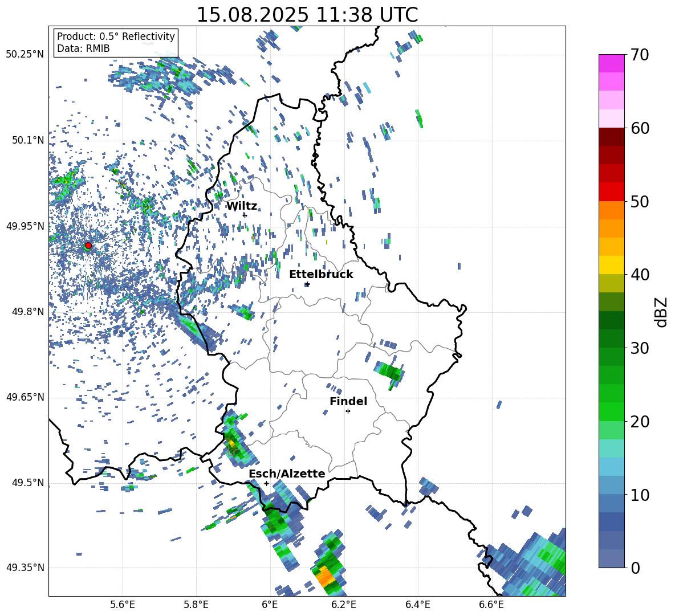Click colorbar tick label 50
This screenshot has height=616, width=675.
(x=640, y=202)
